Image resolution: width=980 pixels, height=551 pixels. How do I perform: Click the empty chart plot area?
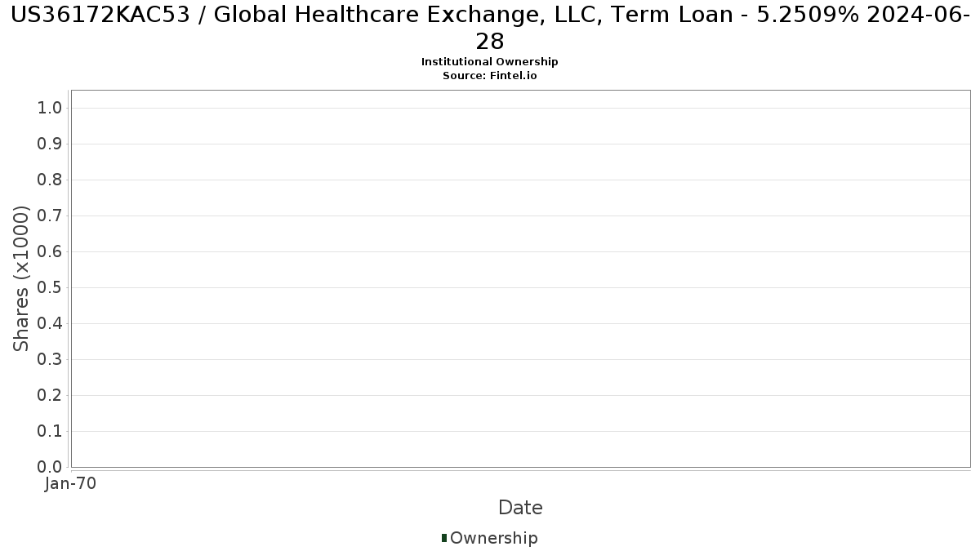(520, 278)
